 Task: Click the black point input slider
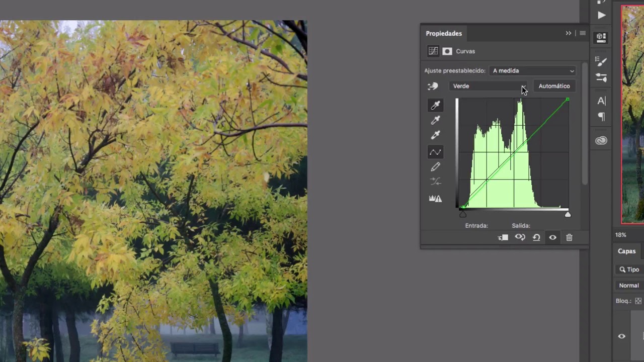pos(463,214)
